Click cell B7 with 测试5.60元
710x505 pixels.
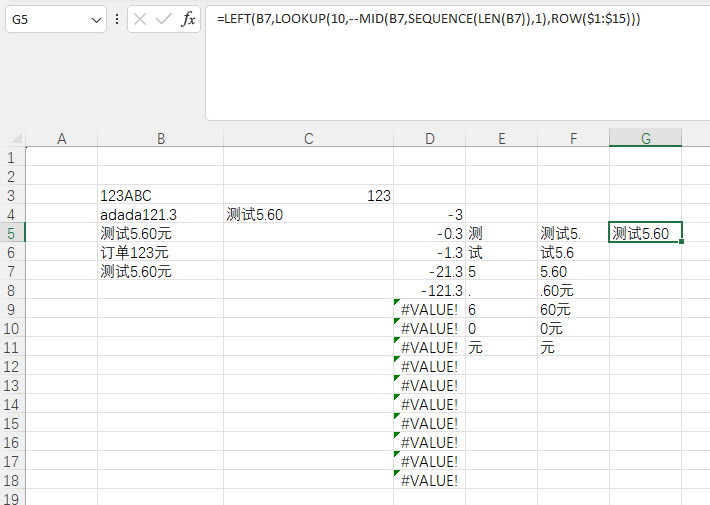click(161, 271)
